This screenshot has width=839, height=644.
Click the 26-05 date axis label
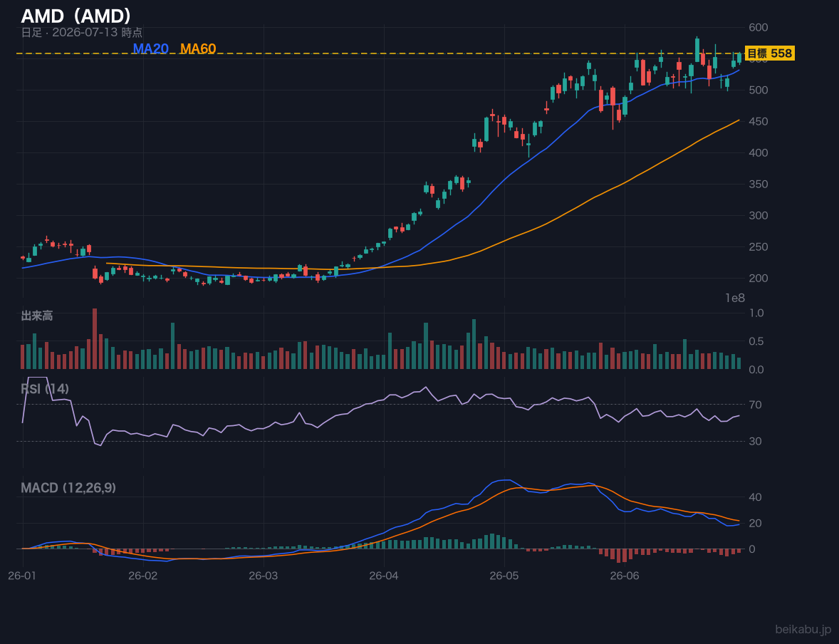pos(504,576)
